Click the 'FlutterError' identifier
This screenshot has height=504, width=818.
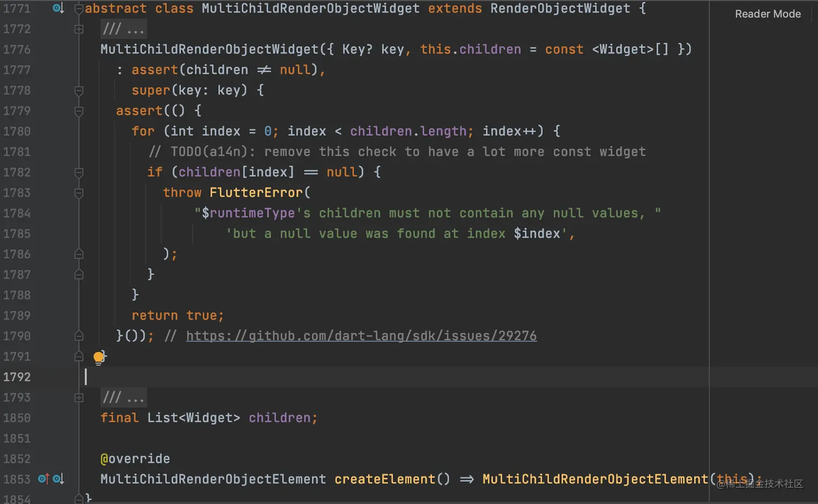pyautogui.click(x=256, y=193)
